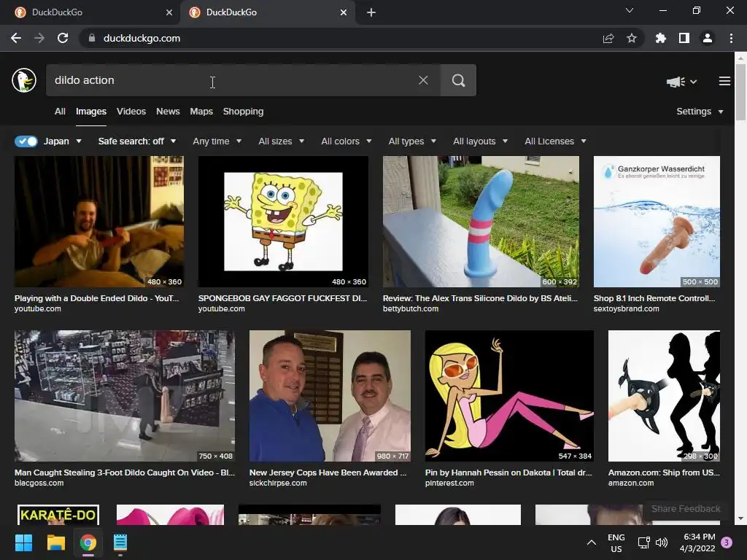Submit search with the magnifier button

(x=458, y=80)
